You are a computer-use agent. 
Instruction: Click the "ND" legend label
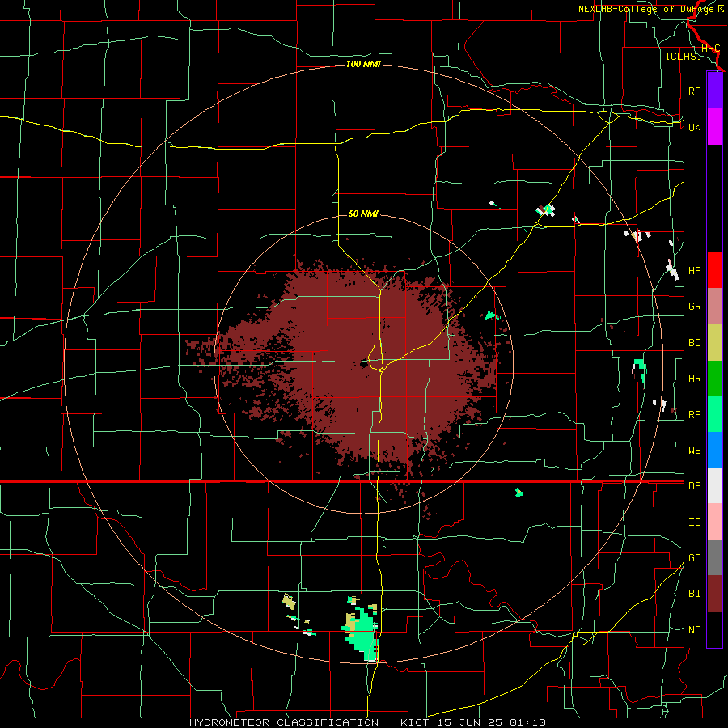(694, 630)
